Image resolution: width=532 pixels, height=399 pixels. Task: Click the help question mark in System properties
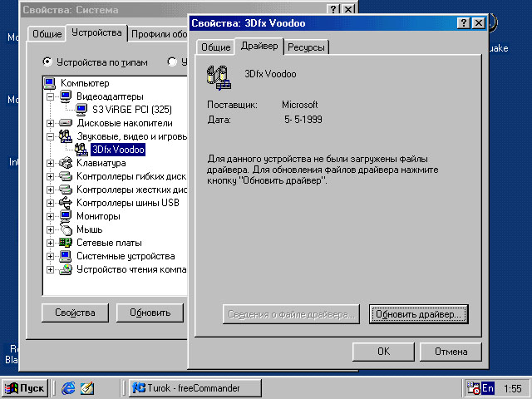[x=333, y=9]
